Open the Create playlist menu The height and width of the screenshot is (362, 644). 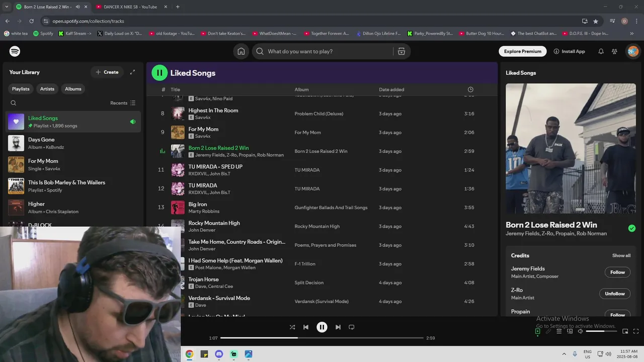pos(107,72)
